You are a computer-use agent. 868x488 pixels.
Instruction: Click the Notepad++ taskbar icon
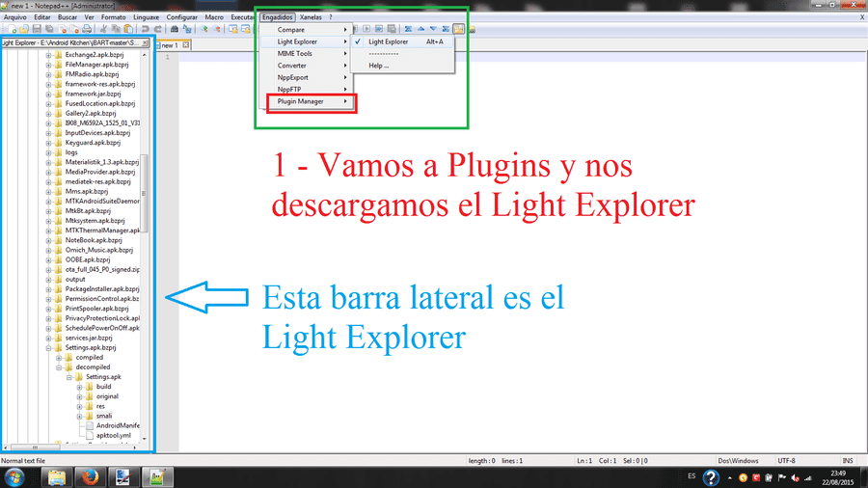click(156, 477)
